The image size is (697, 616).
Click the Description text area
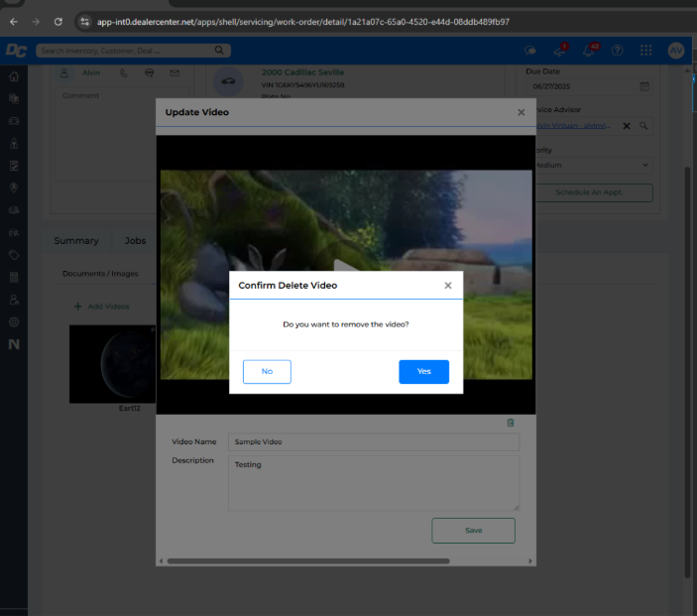(x=374, y=483)
